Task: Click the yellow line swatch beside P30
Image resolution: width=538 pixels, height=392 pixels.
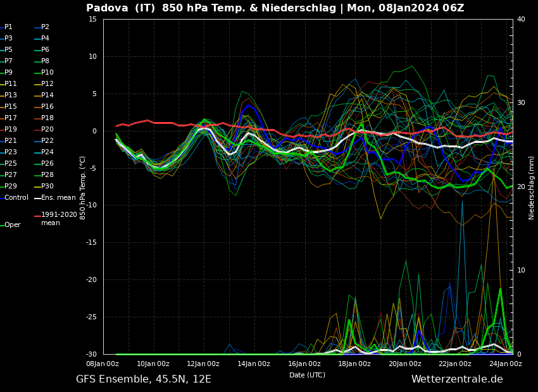Action: 37,187
